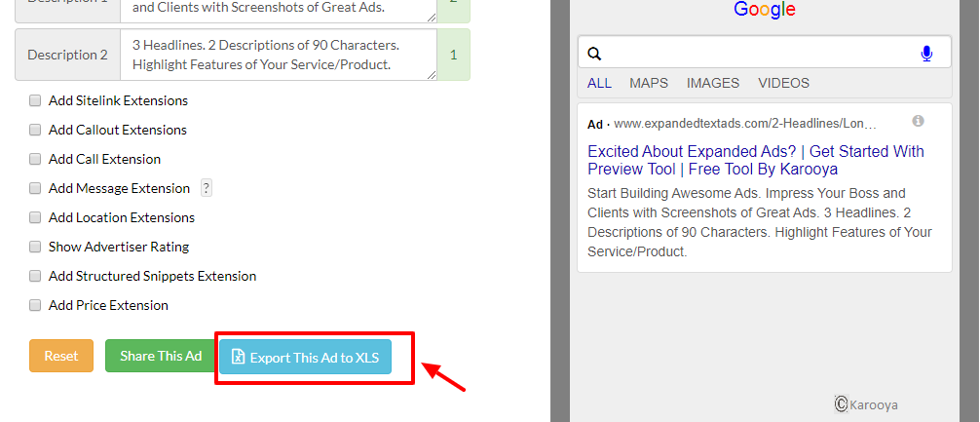Switch to the IMAGES tab

click(712, 83)
